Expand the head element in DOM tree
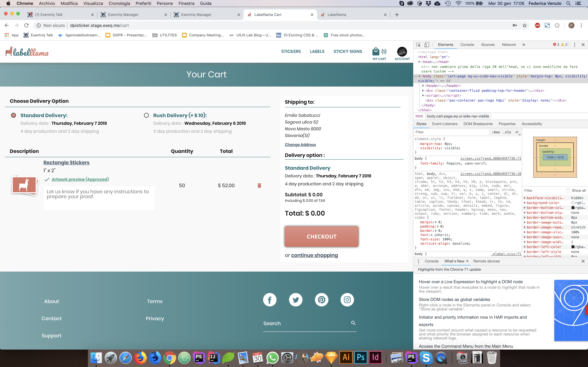This screenshot has height=367, width=588. click(x=419, y=62)
